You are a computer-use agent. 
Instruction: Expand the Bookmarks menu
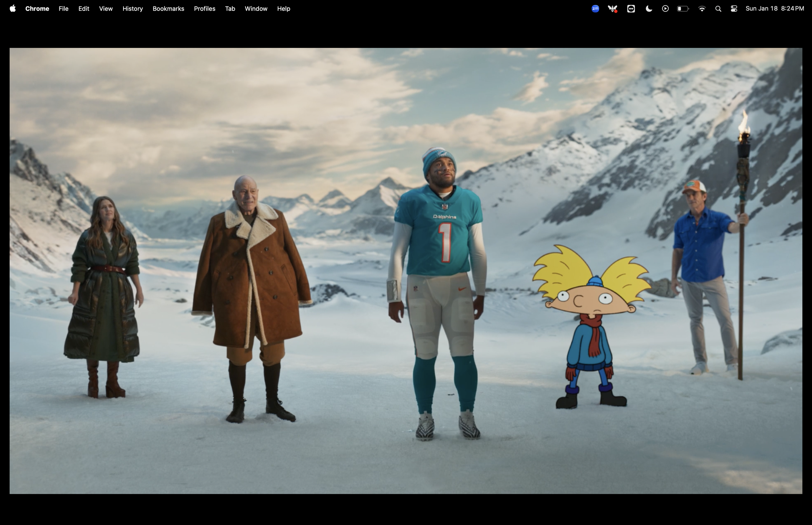(x=168, y=8)
